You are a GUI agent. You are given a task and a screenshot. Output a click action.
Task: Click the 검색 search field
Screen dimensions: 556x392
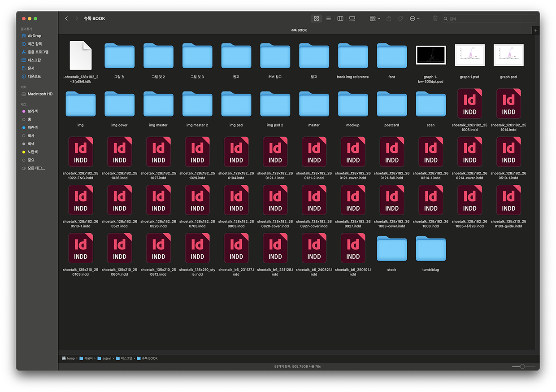(489, 18)
